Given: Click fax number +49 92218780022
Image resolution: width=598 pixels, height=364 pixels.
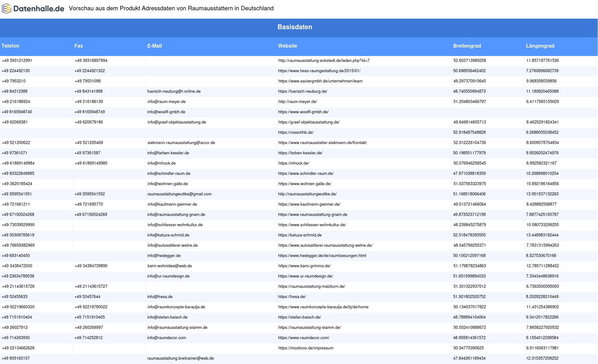Looking at the screenshot, I should point(91,307).
